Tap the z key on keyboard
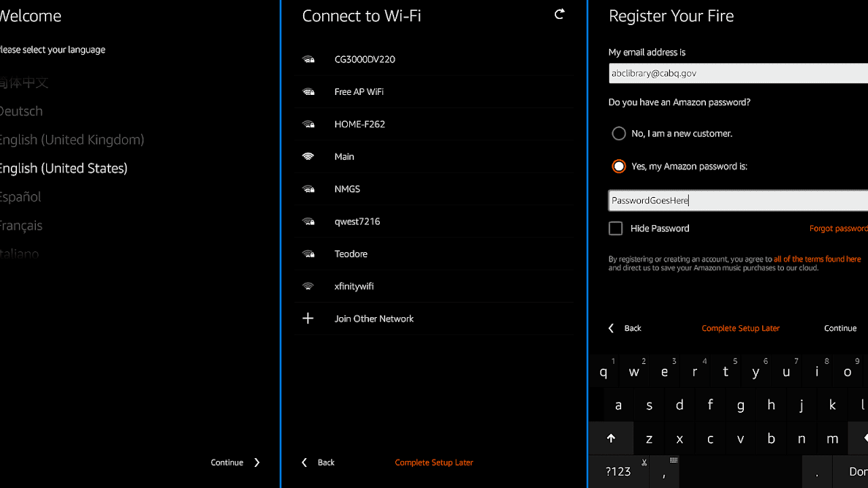This screenshot has width=868, height=488. point(649,439)
